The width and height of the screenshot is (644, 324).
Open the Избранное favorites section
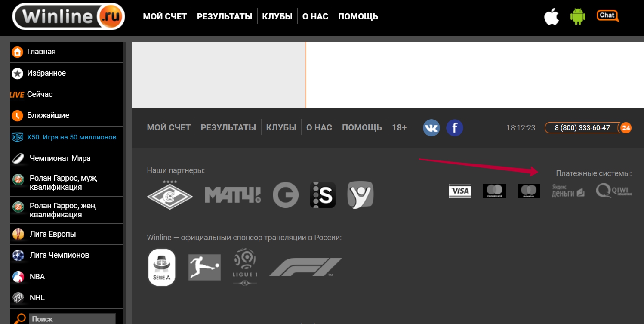coord(46,73)
